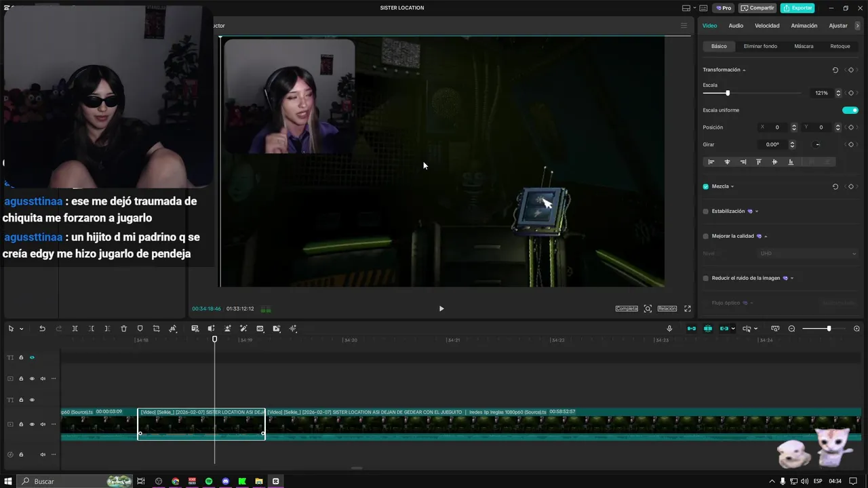Toggle the Escala uniforme switch

[850, 110]
